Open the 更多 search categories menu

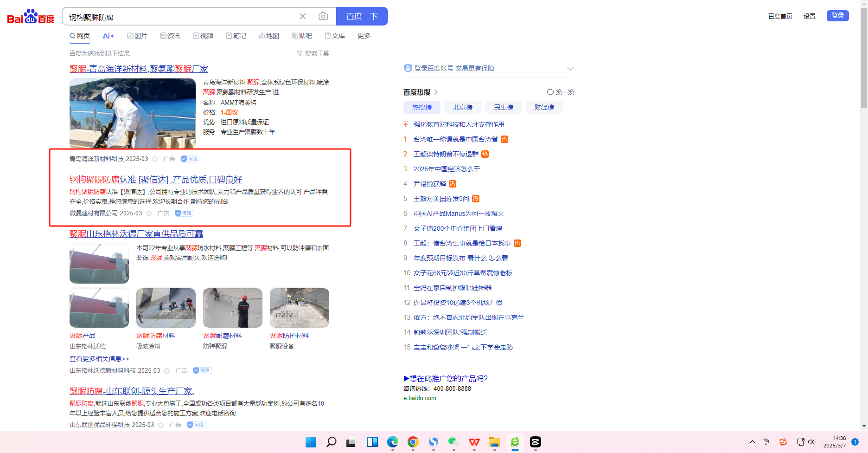(364, 36)
